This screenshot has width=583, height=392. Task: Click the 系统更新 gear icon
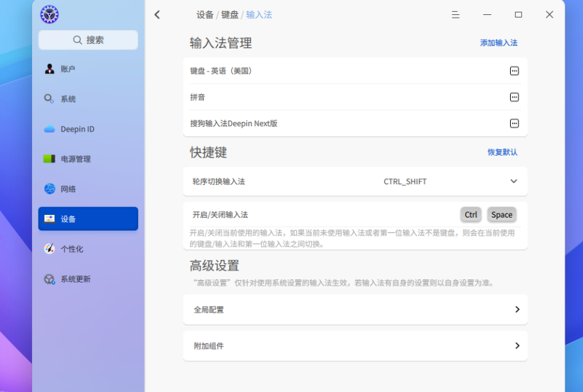tap(50, 279)
